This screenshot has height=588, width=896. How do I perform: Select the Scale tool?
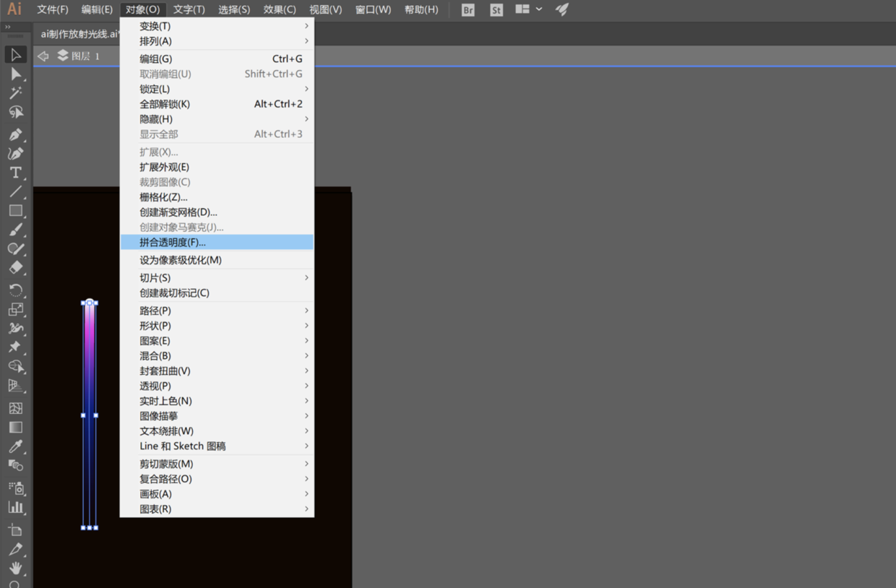pos(16,309)
